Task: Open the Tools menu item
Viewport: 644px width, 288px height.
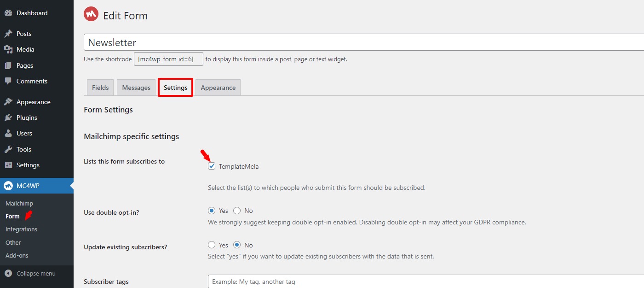Action: [37, 149]
